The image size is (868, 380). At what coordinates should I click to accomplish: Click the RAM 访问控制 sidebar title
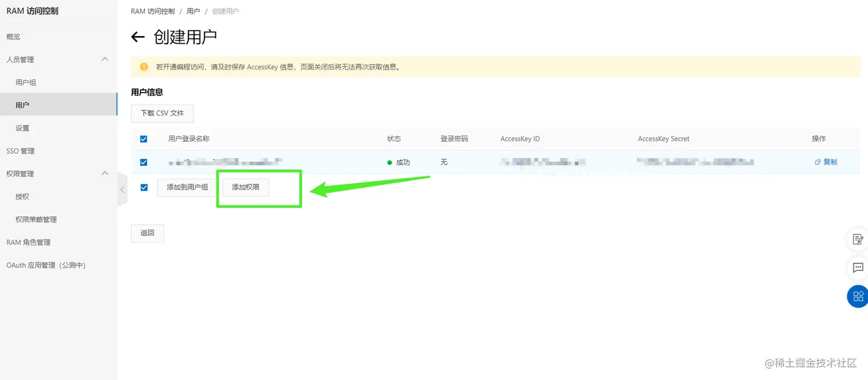tap(32, 11)
